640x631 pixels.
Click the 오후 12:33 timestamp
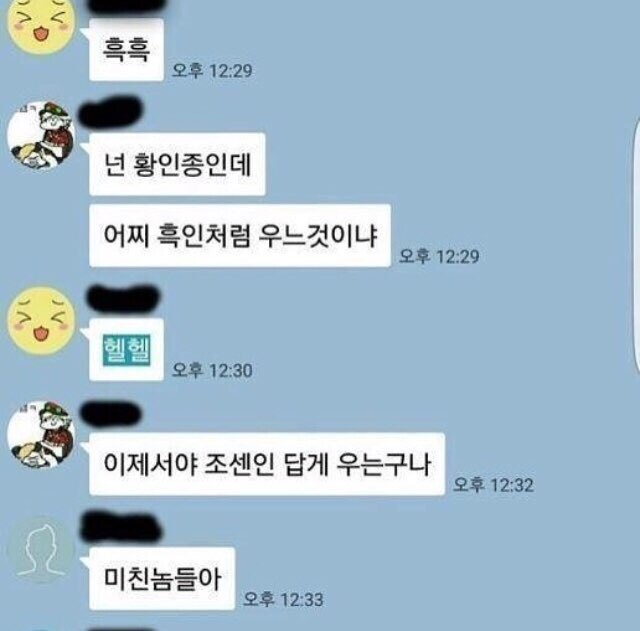point(283,599)
